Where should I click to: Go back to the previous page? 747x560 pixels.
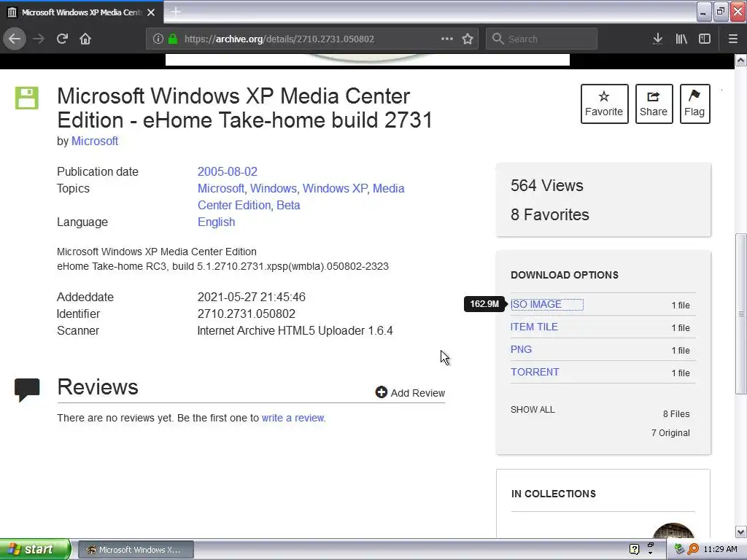[15, 39]
